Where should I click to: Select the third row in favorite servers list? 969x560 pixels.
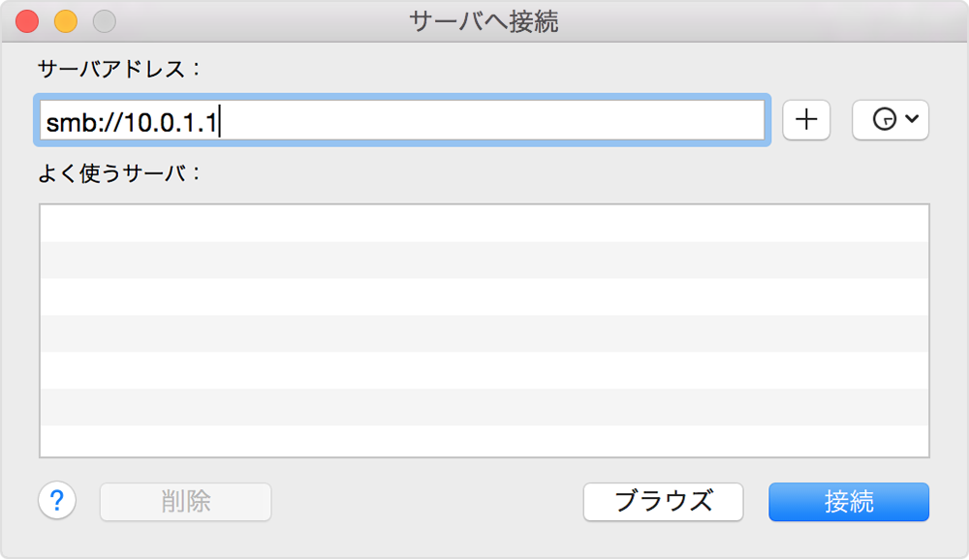tap(484, 296)
